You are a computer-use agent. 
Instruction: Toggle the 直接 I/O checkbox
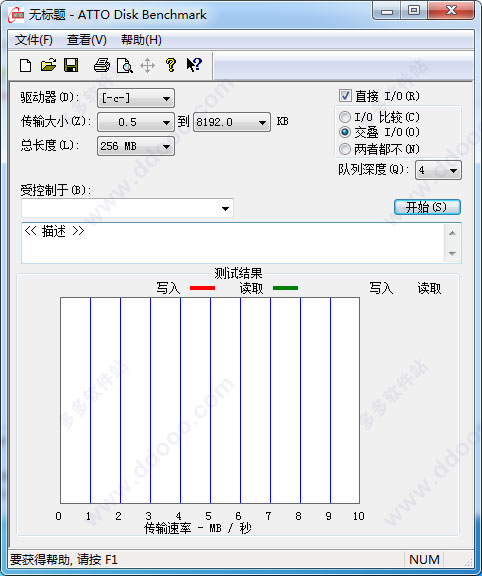[345, 96]
